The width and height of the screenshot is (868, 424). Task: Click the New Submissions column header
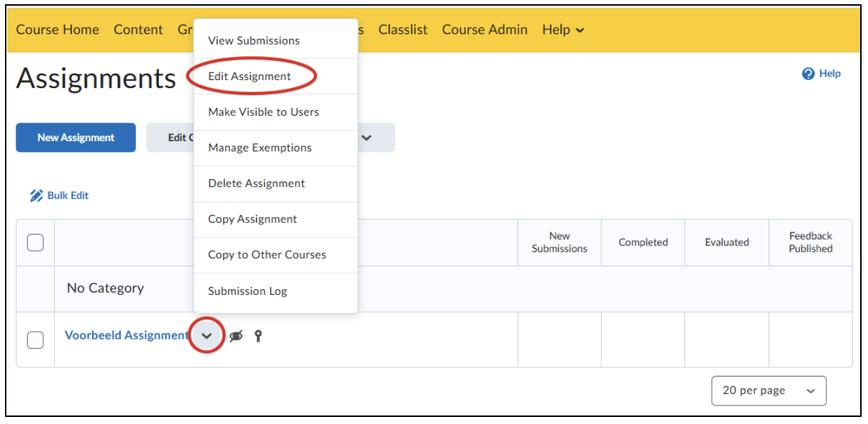tap(560, 242)
